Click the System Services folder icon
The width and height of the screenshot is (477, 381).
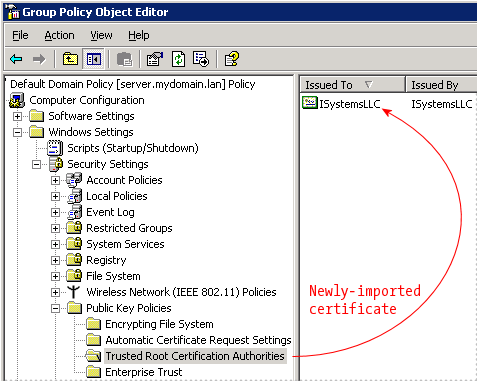point(74,244)
